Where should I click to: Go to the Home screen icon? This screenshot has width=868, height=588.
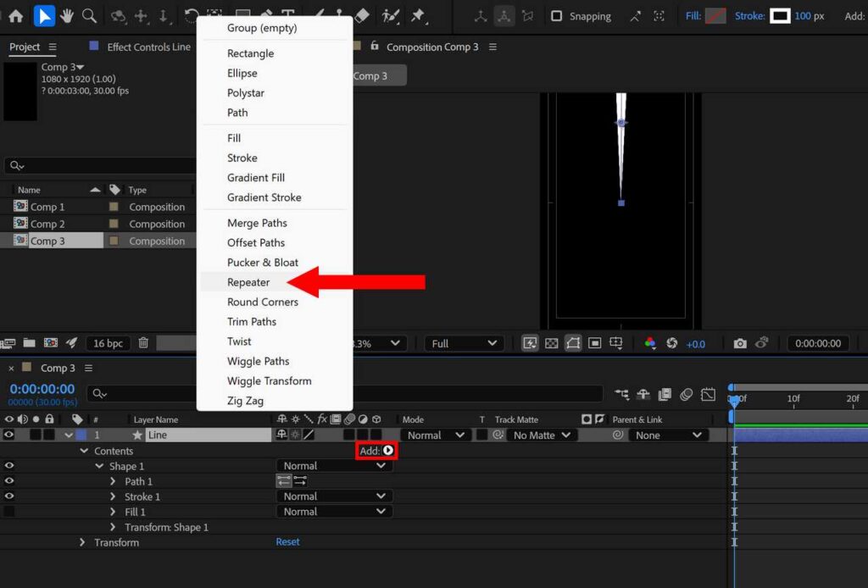click(x=16, y=16)
